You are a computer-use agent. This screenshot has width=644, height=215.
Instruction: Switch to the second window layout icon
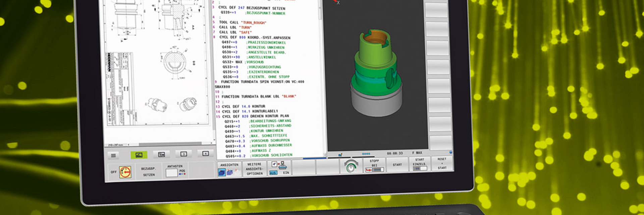click(x=161, y=154)
